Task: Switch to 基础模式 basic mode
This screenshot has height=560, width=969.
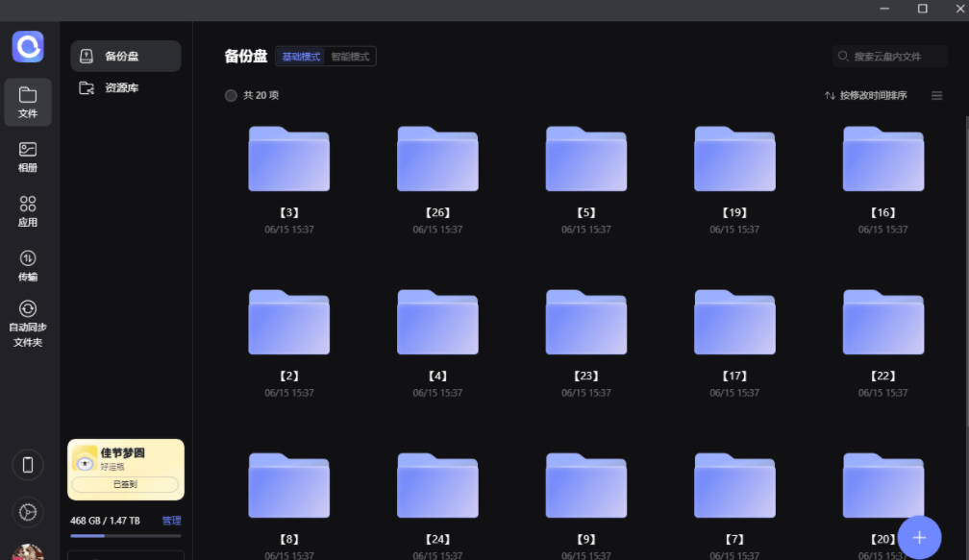Action: coord(301,57)
